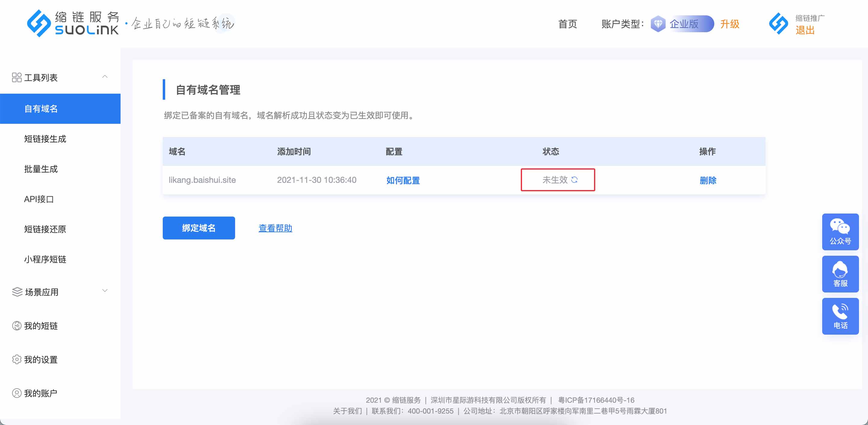This screenshot has height=425, width=868.
Task: Click the 我的设置 gear icon
Action: (x=17, y=359)
